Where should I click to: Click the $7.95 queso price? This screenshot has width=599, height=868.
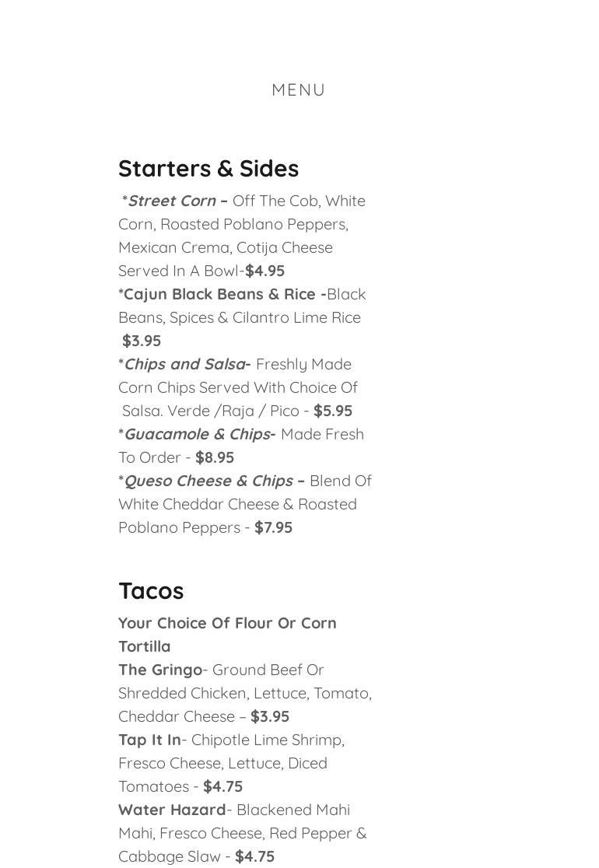pos(274,527)
